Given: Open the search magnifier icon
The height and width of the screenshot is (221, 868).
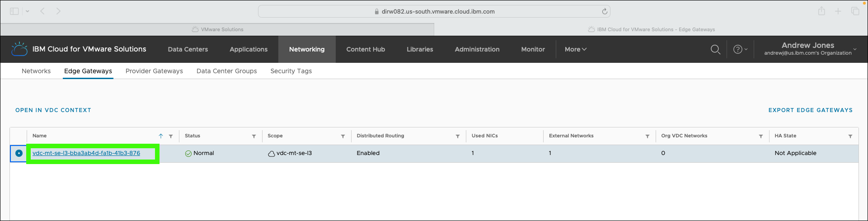Looking at the screenshot, I should pyautogui.click(x=715, y=49).
